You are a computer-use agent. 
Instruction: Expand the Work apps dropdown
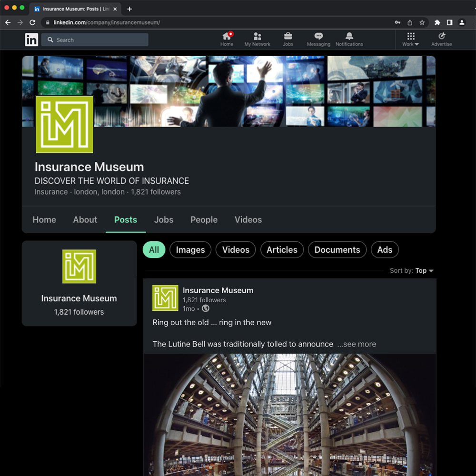(410, 40)
